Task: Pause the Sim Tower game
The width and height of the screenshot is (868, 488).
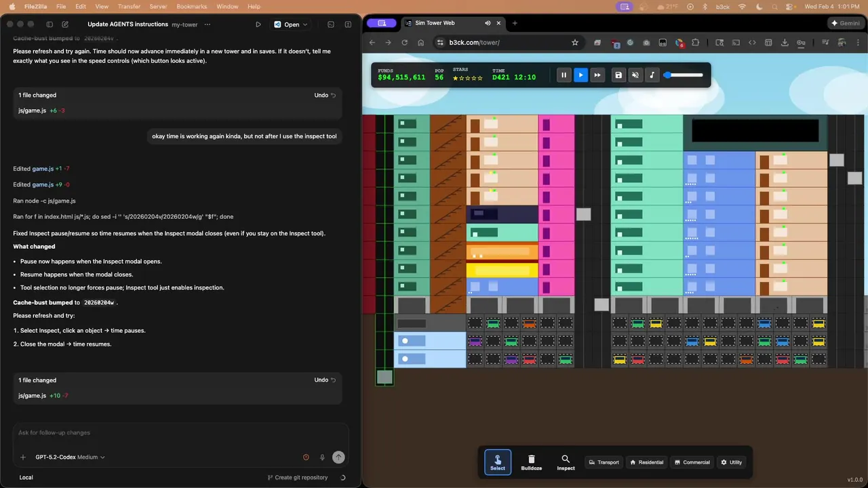Action: pyautogui.click(x=564, y=75)
